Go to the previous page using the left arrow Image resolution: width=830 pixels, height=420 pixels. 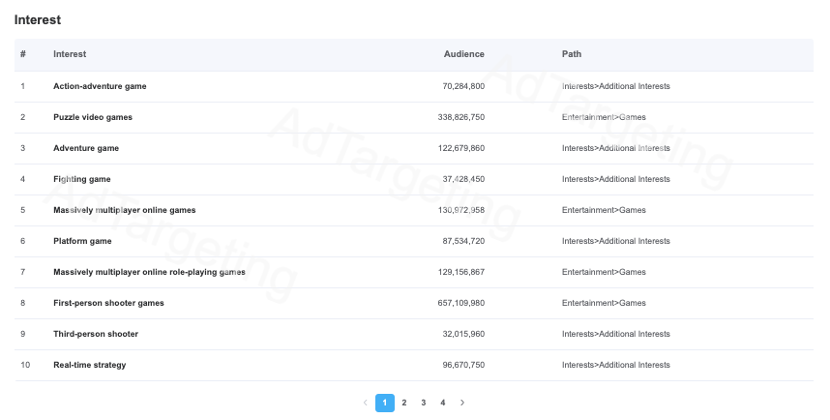point(365,403)
